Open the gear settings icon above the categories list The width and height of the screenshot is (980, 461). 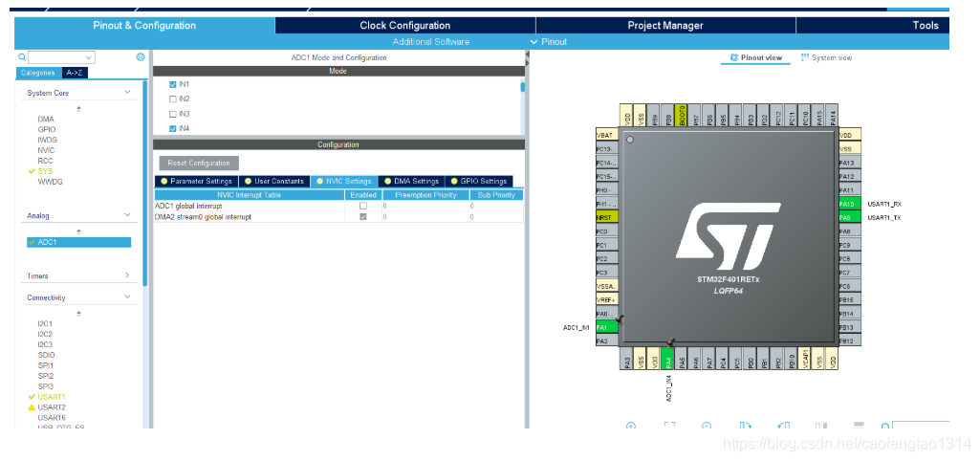coord(141,57)
